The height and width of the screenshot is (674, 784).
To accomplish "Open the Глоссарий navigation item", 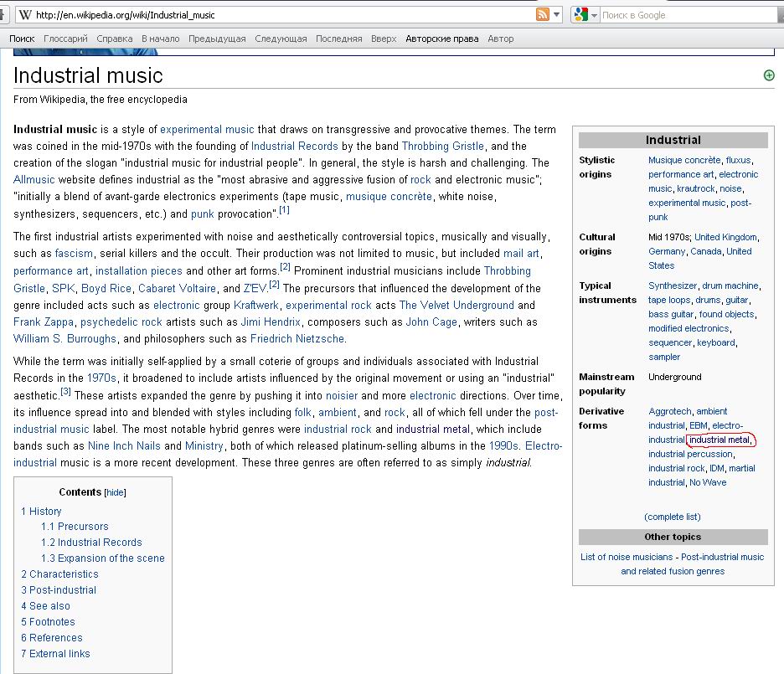I will 65,39.
